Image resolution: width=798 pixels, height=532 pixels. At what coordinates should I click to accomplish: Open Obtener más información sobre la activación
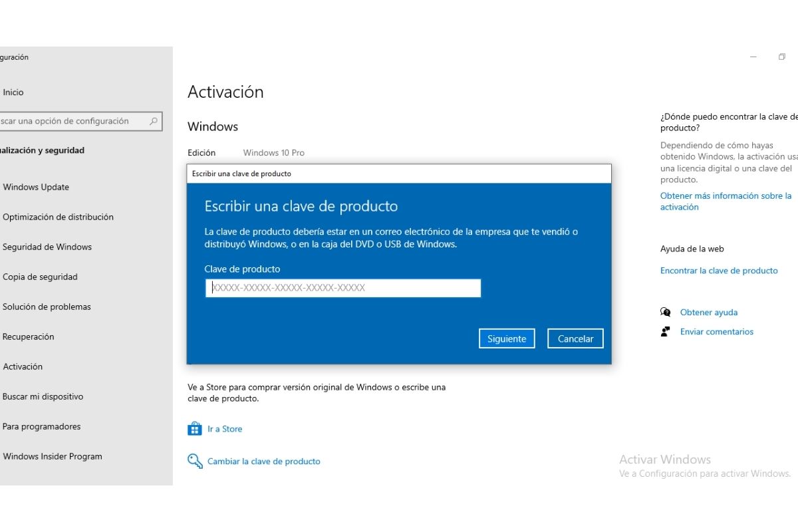click(726, 201)
